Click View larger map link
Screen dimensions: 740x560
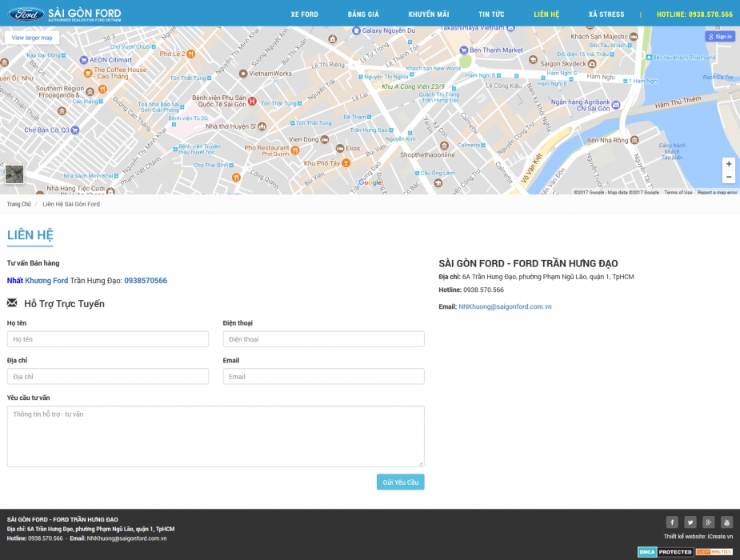tap(32, 38)
